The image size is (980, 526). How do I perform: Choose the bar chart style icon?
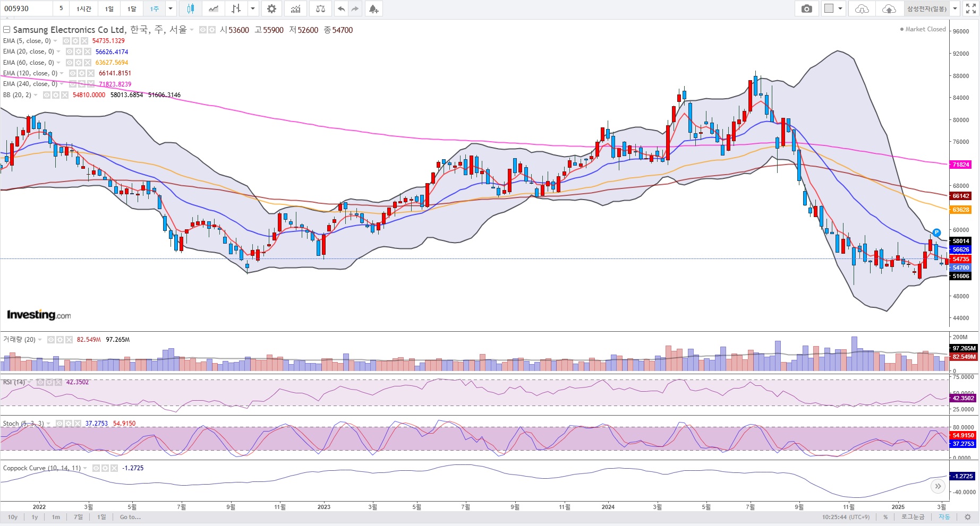pos(236,8)
